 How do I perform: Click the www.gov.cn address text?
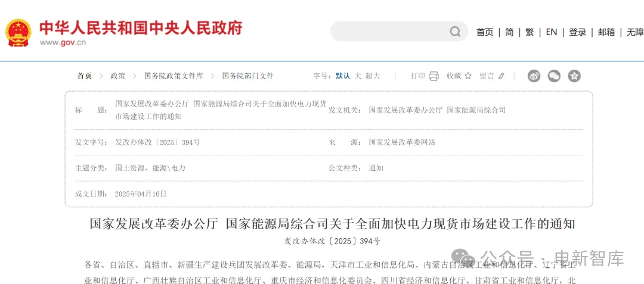click(x=63, y=43)
